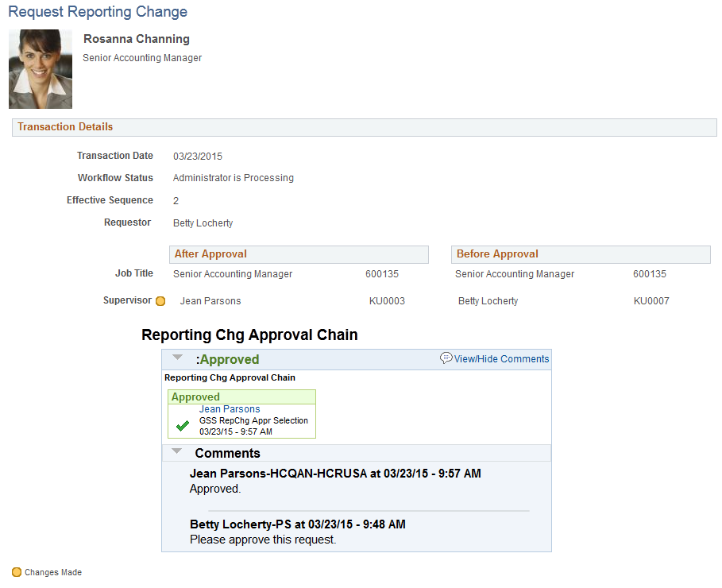Click the Approved status box header
Image resolution: width=722 pixels, height=588 pixels.
(241, 397)
